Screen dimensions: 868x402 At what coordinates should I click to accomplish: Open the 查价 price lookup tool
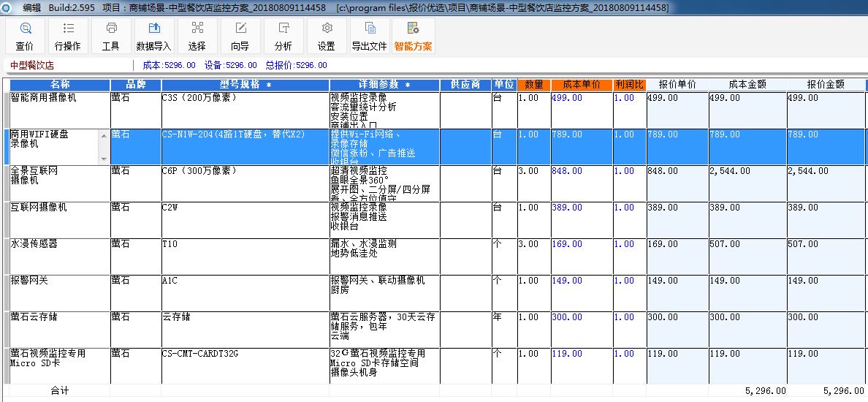(24, 37)
